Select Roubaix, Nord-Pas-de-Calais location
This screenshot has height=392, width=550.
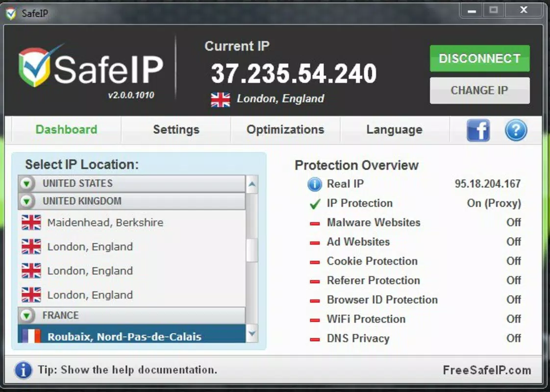(131, 334)
